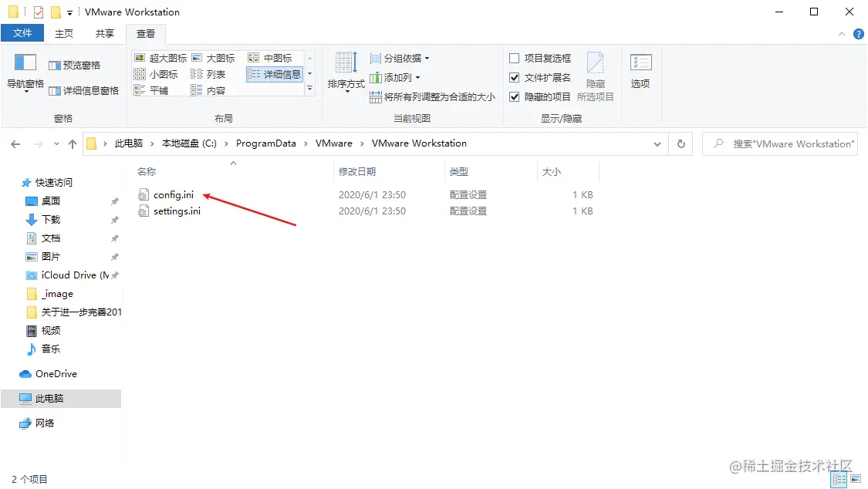Switch to the Home (主页) ribbon tab

pyautogui.click(x=64, y=33)
